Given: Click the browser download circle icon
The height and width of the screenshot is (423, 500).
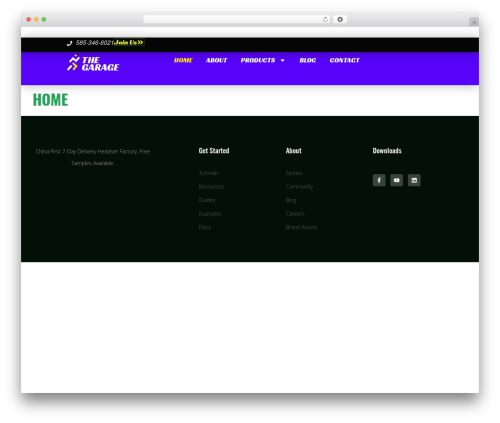Looking at the screenshot, I should coord(340,19).
